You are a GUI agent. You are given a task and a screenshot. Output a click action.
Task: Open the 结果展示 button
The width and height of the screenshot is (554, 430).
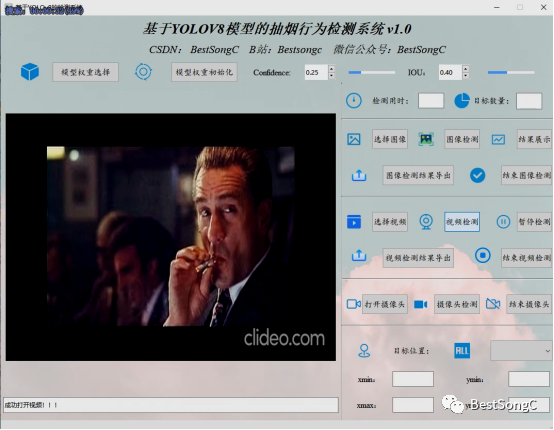(534, 139)
